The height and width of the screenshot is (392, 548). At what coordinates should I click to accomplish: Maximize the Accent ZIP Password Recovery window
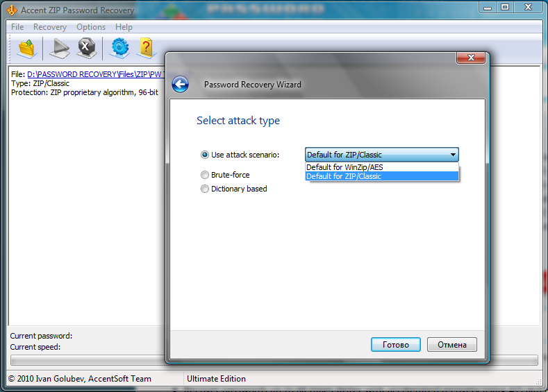tap(505, 7)
